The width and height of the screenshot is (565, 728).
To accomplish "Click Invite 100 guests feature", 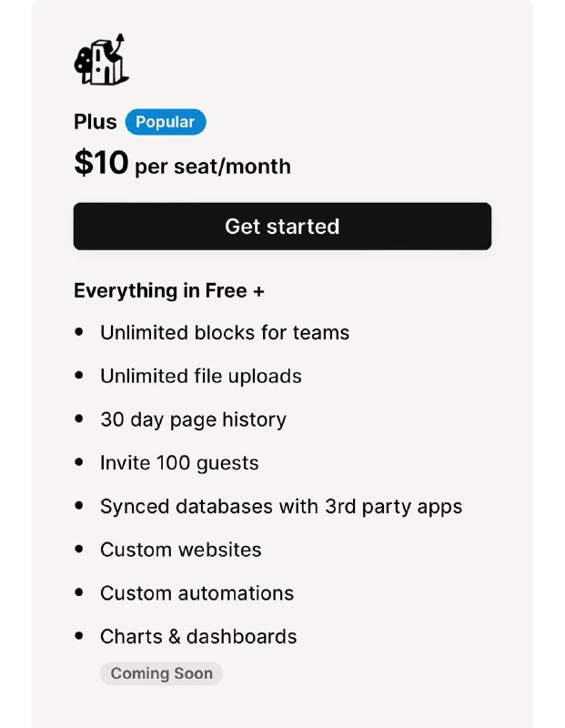I will tap(179, 463).
